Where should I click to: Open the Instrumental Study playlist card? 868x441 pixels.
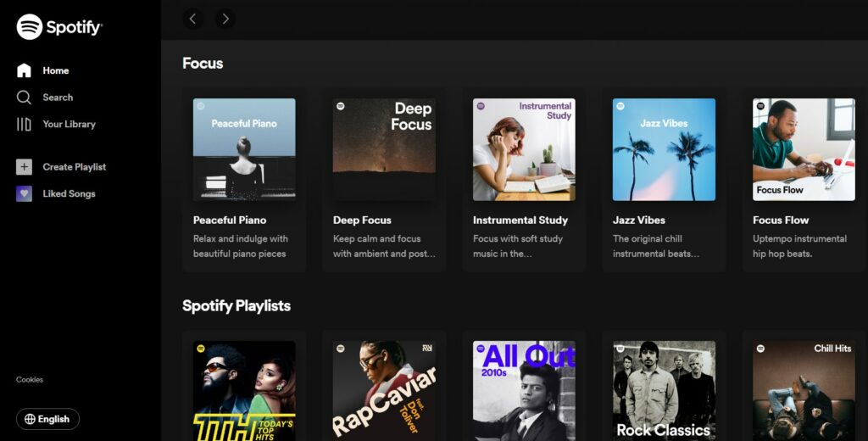click(x=524, y=181)
